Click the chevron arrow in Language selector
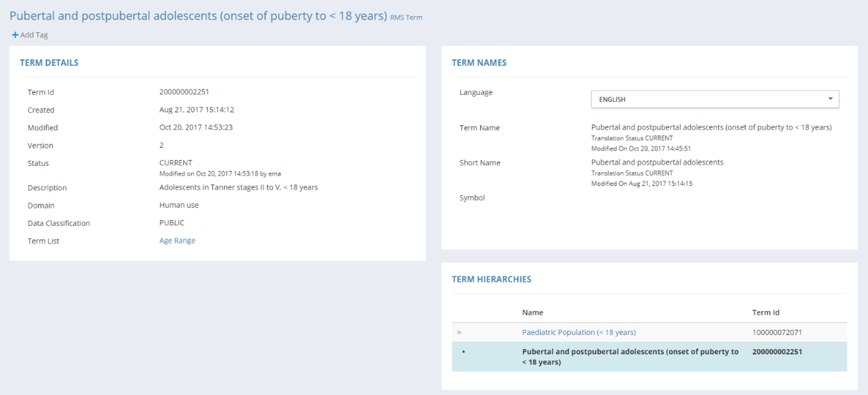 click(830, 99)
